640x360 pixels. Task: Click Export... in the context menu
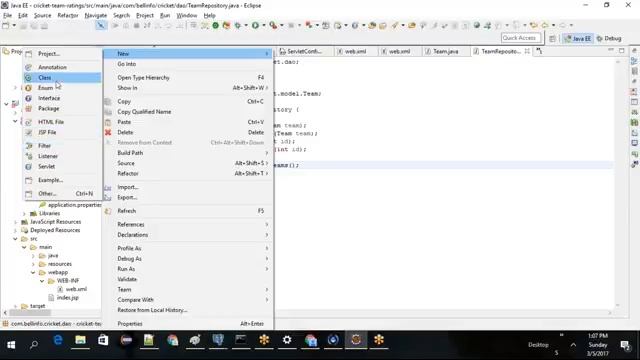188,197
